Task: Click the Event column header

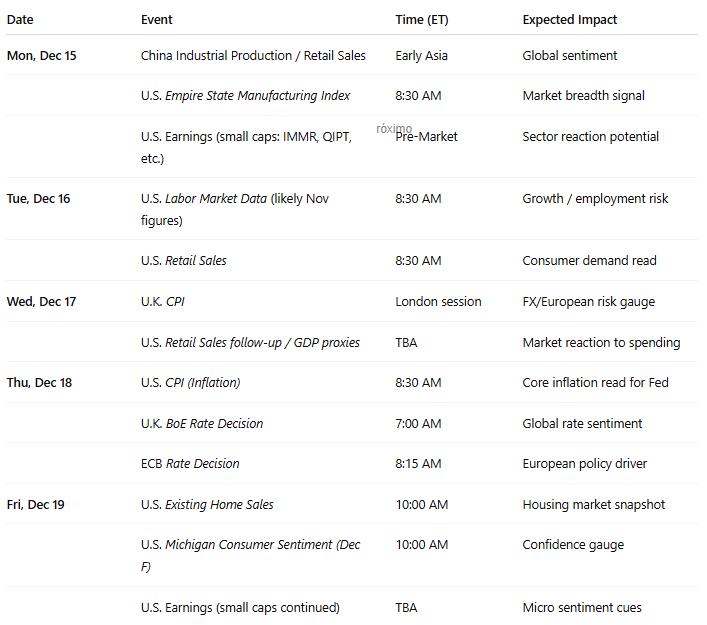Action: point(156,19)
